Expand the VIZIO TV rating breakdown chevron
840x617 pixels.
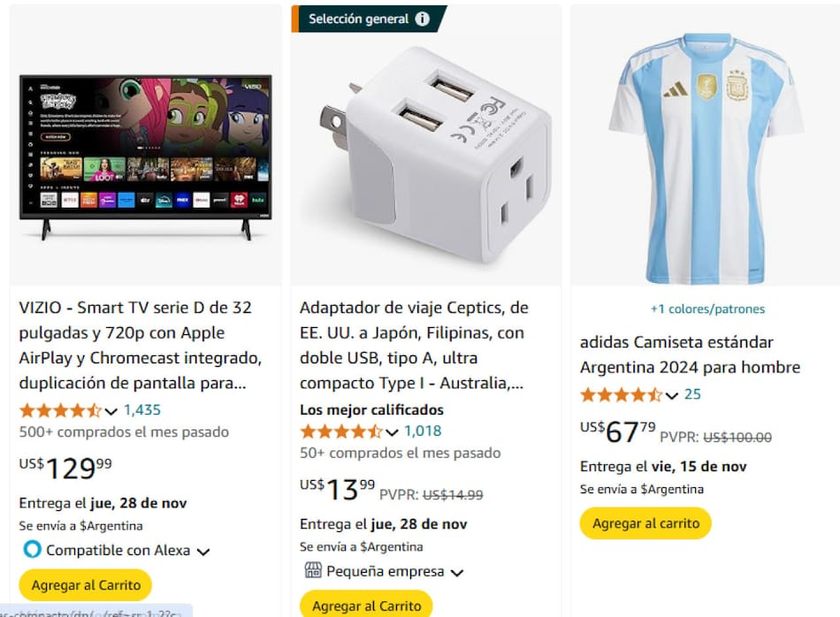111,411
